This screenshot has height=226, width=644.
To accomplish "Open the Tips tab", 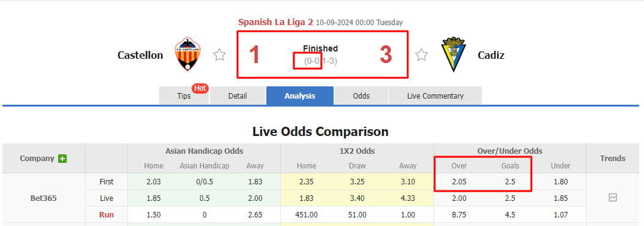I will (184, 96).
